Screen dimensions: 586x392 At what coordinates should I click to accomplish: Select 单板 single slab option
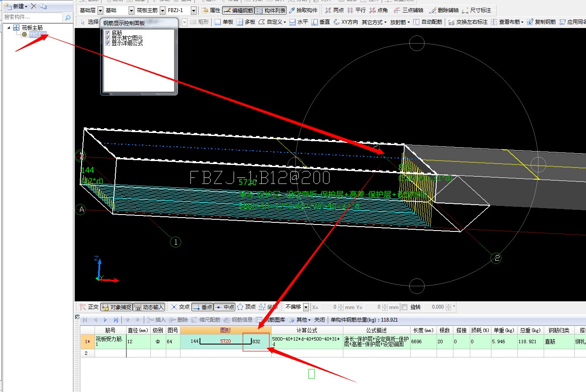tap(224, 22)
